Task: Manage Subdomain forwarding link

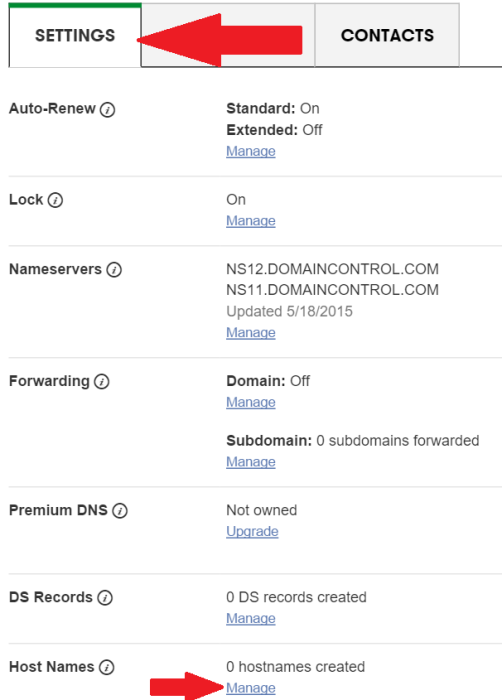Action: tap(251, 462)
